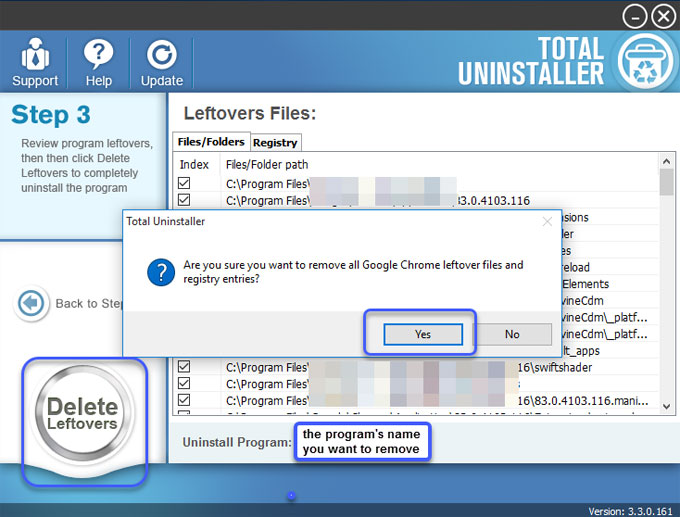Click the Back to Step label

pyautogui.click(x=89, y=304)
